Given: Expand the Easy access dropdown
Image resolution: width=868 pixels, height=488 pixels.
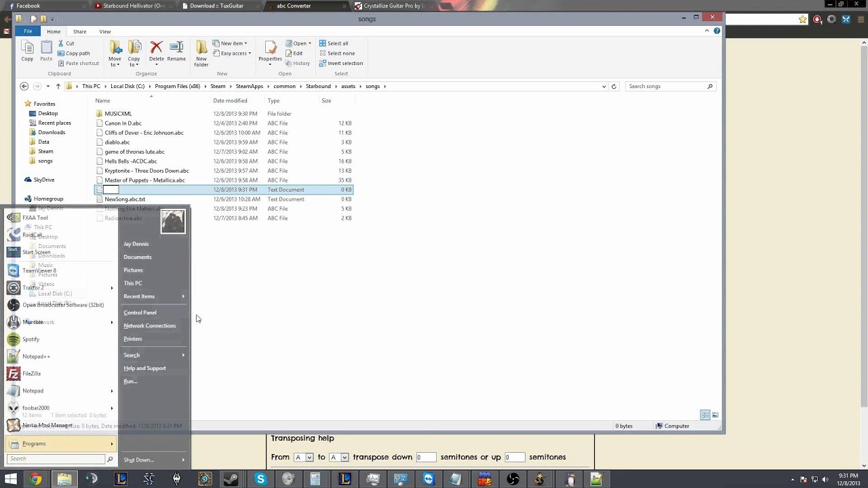Looking at the screenshot, I should [232, 54].
